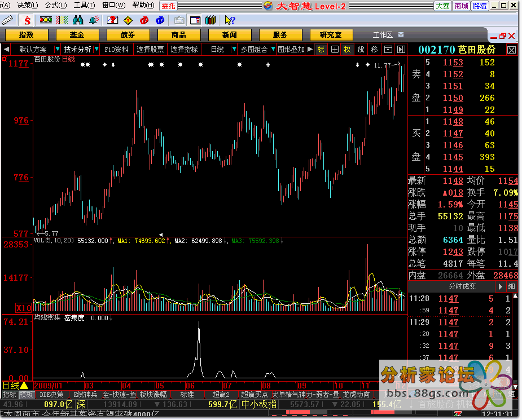Close the 002170 quote panel with X box
Screen dimensions: 522x420
pos(512,50)
